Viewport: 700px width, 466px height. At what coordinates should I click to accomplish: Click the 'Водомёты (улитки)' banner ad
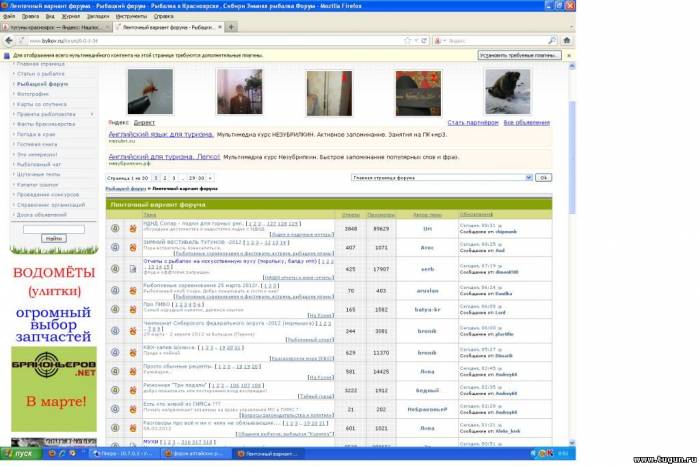pyautogui.click(x=54, y=304)
